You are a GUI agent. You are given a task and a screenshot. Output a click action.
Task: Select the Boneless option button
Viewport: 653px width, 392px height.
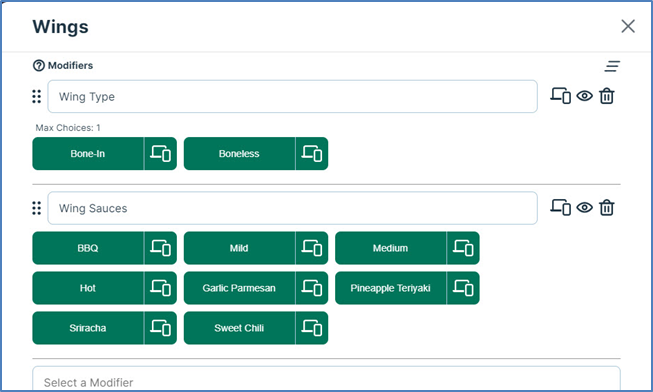pyautogui.click(x=239, y=153)
